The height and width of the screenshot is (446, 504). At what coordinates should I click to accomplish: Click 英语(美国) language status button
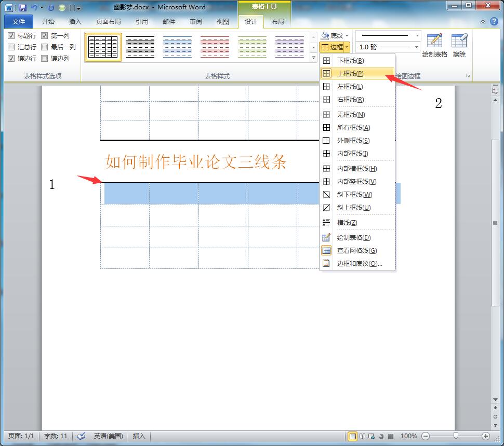click(x=108, y=436)
